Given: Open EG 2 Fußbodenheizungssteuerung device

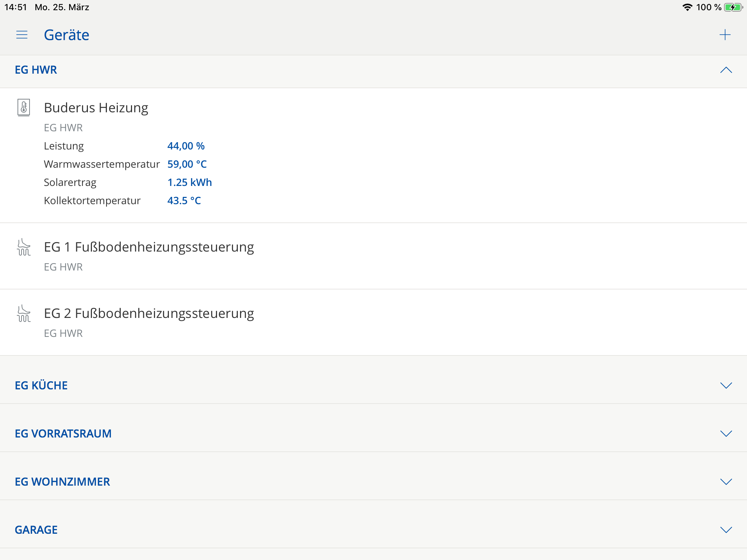Looking at the screenshot, I should coord(149,314).
